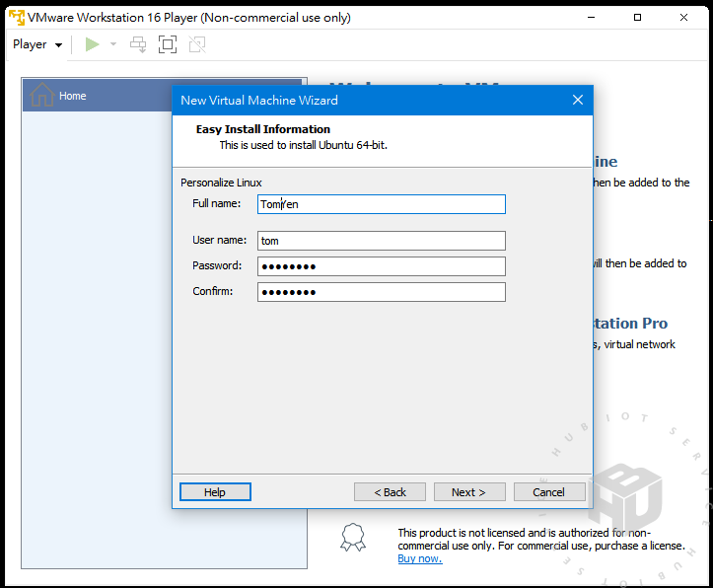This screenshot has width=713, height=588.
Task: Click the Send Ctrl+Alt+Del toolbar icon
Action: click(x=138, y=44)
